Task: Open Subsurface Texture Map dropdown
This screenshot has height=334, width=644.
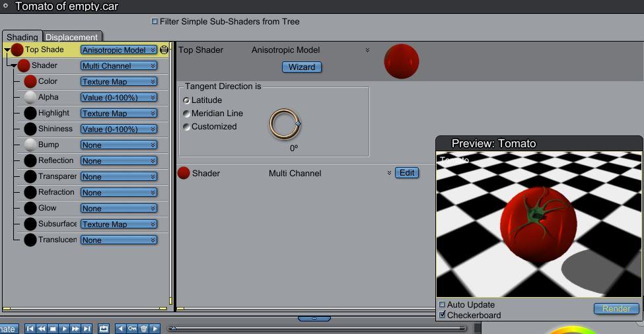Action: pos(119,224)
